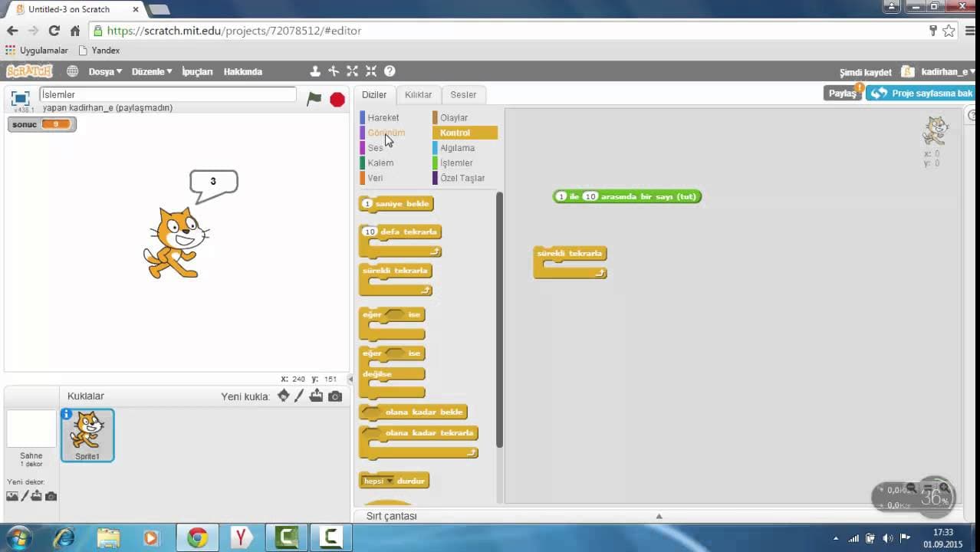Switch to Kılıklar tab
980x552 pixels.
point(418,95)
